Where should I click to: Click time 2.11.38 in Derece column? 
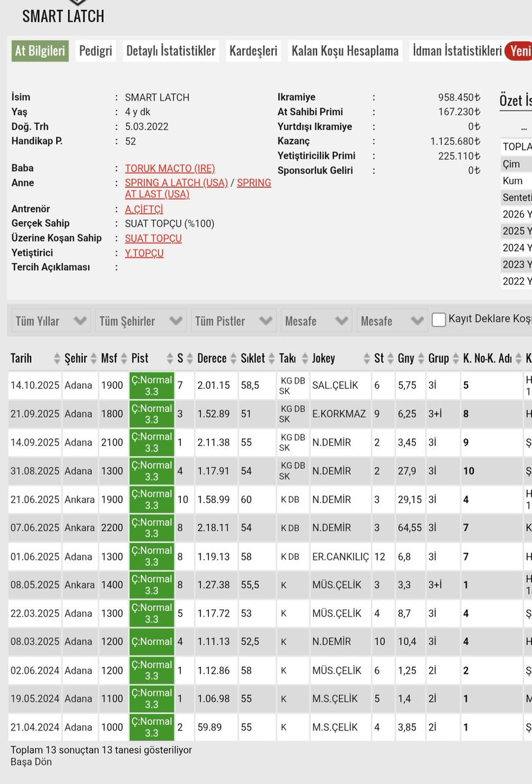213,442
